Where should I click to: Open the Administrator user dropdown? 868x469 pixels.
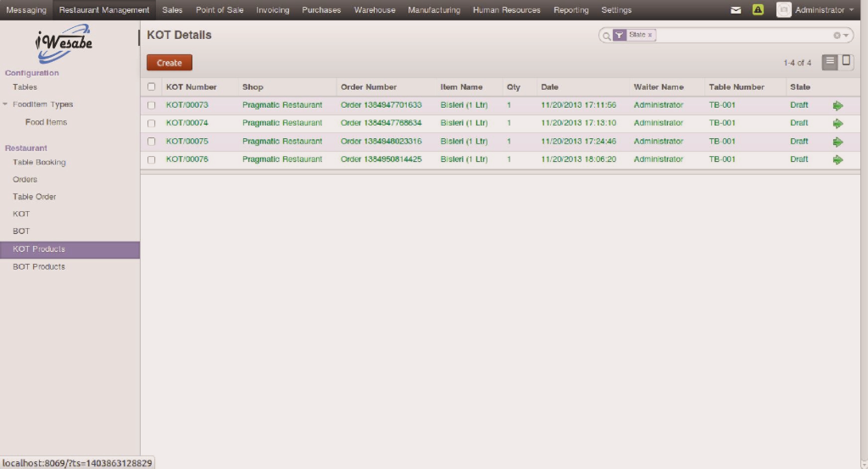coord(817,10)
